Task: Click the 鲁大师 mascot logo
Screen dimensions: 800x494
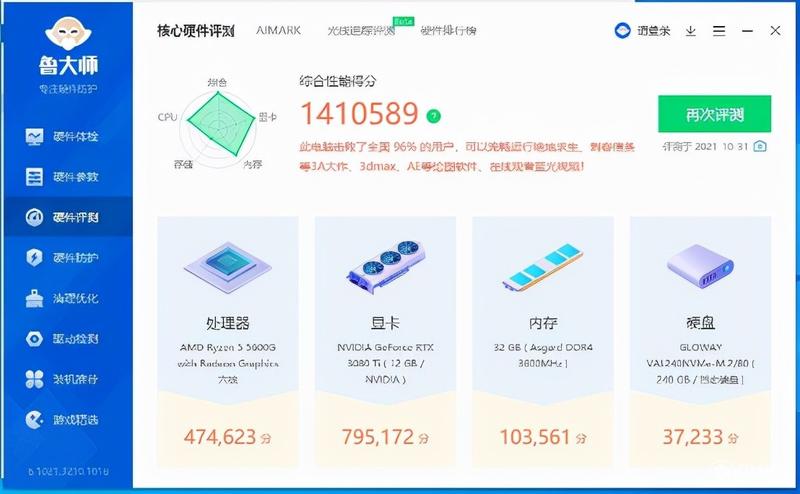Action: tap(68, 34)
